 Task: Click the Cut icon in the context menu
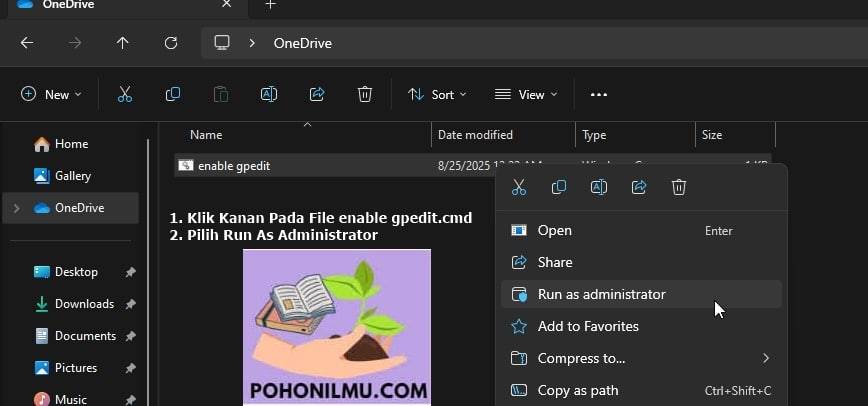(x=519, y=187)
